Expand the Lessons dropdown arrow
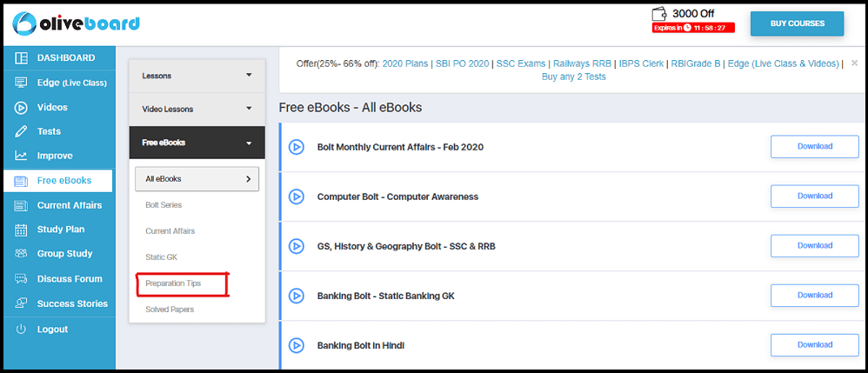 coord(249,75)
